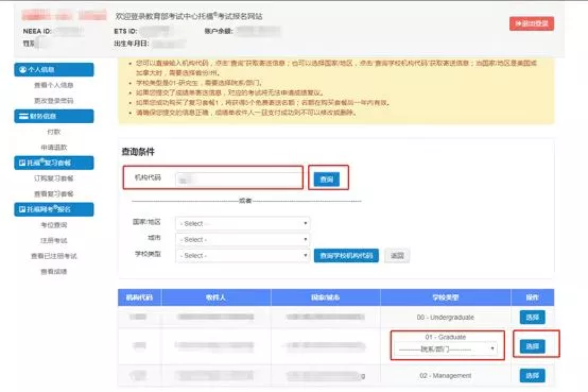588x392 pixels.
Task: Click the 学校类型 table column header
Action: point(445,297)
